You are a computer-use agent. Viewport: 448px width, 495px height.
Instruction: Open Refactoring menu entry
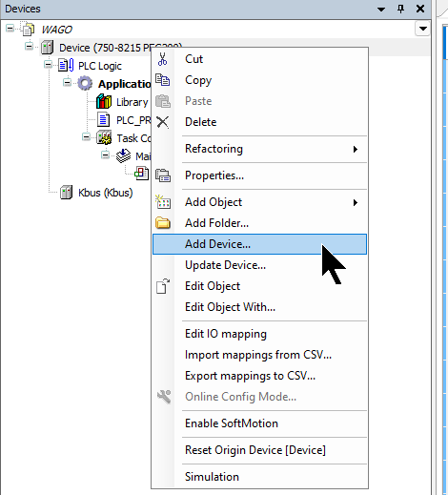[259, 149]
